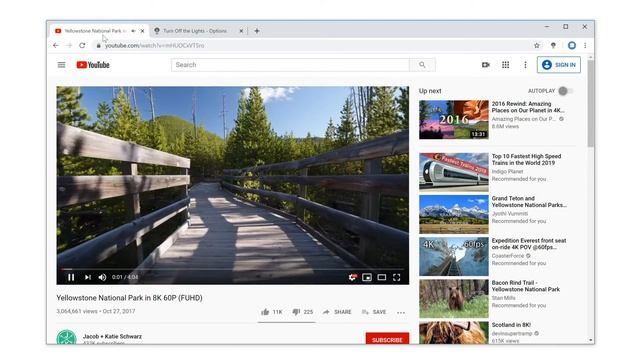The image size is (640, 360).
Task: Mute tab via speaker icon on Yellowstone tab
Action: 133,31
